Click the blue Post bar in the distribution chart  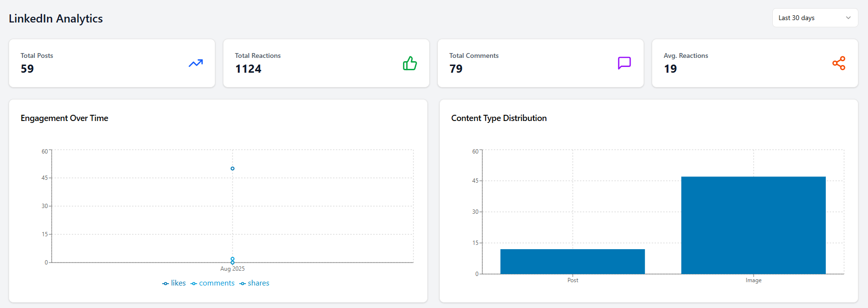[x=572, y=261]
